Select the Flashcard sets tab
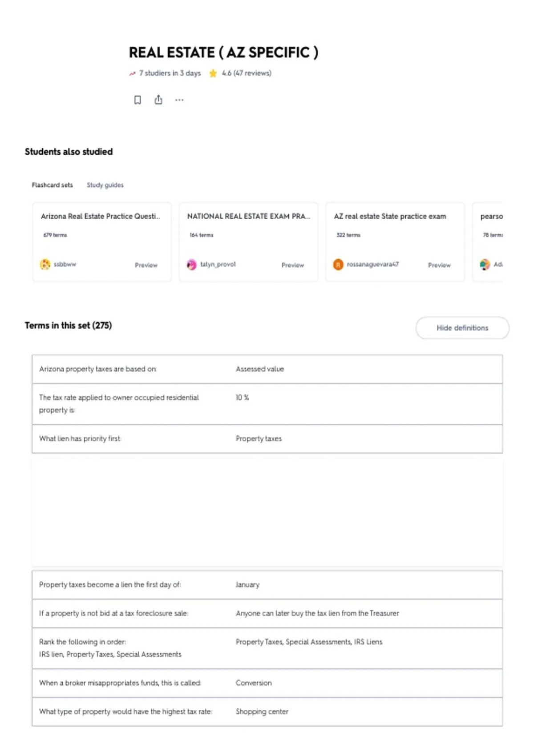Image resolution: width=534 pixels, height=756 pixels. coord(52,185)
